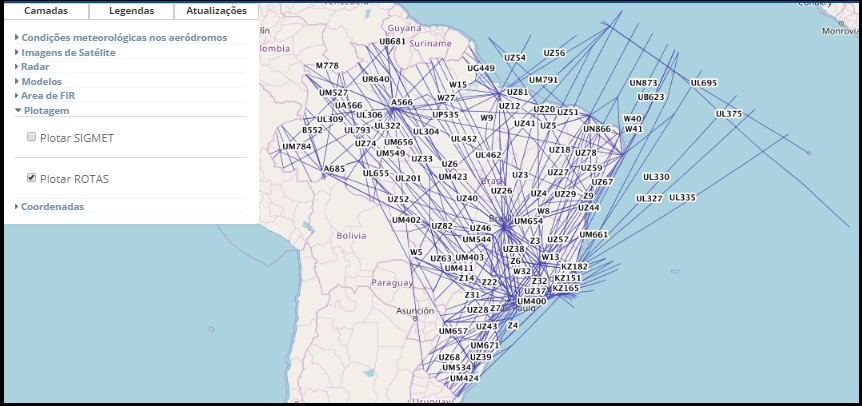Click the UM784 route label
The width and height of the screenshot is (862, 406).
[x=297, y=147]
